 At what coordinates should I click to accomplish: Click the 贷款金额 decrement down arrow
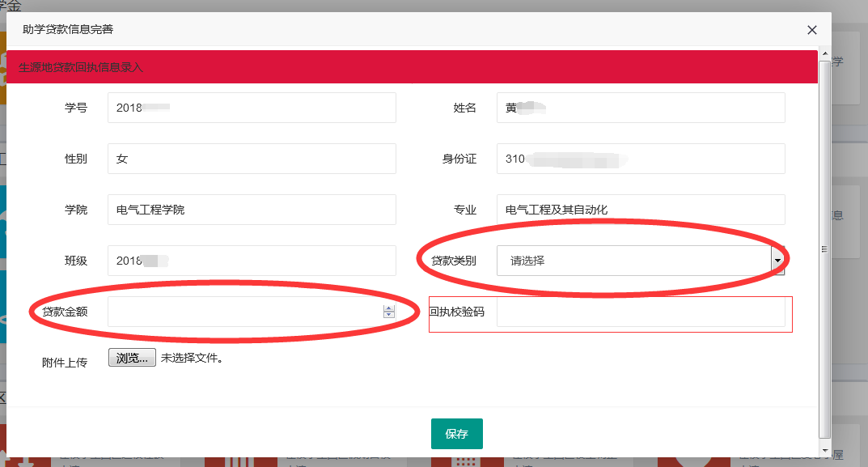pos(389,315)
